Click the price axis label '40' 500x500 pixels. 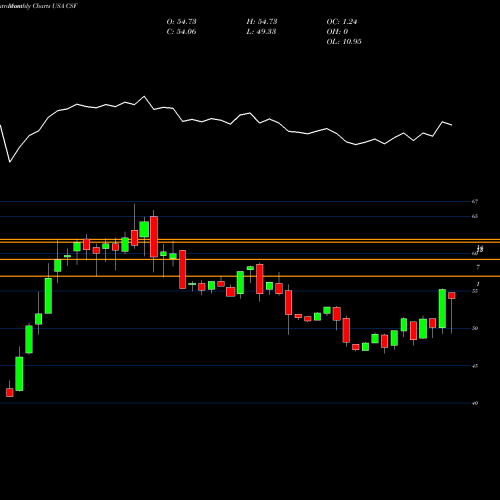(475, 403)
